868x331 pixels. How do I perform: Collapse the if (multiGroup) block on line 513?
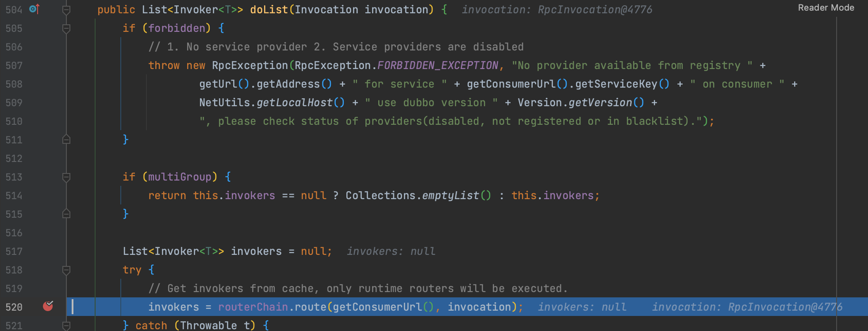point(66,177)
